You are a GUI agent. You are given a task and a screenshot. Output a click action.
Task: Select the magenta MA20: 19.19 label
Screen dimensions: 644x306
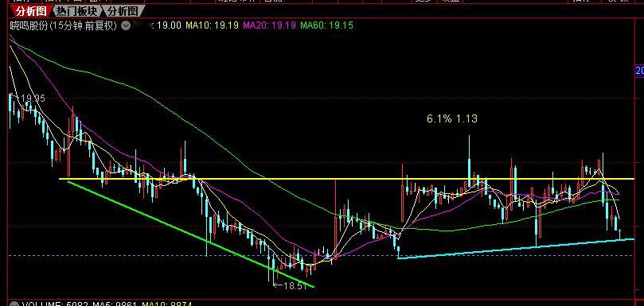269,25
